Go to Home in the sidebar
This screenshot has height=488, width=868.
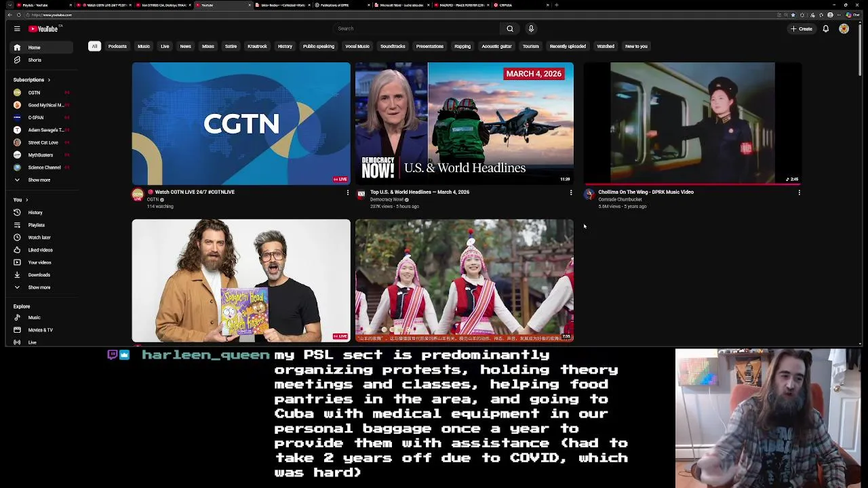[x=41, y=47]
